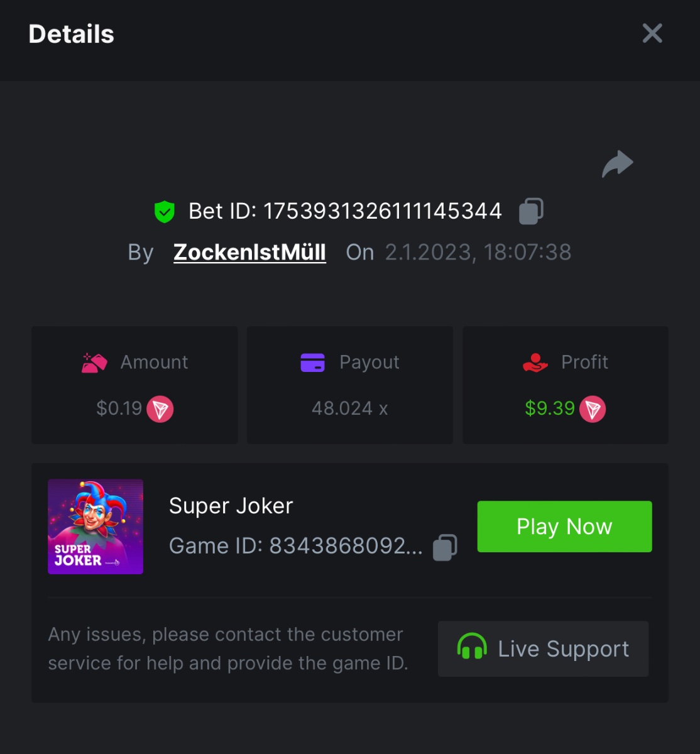Close the Details dialog
Screen dimensions: 700x754
652,33
